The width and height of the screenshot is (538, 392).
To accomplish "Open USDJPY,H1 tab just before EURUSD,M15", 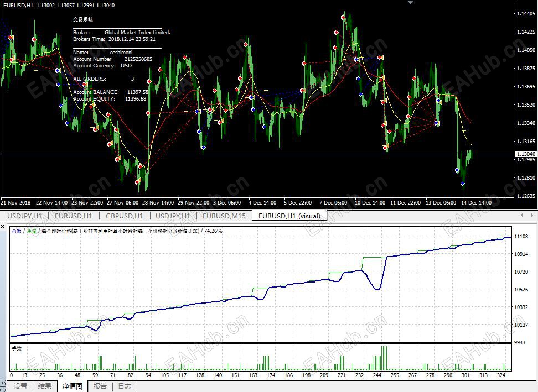I will (x=173, y=216).
